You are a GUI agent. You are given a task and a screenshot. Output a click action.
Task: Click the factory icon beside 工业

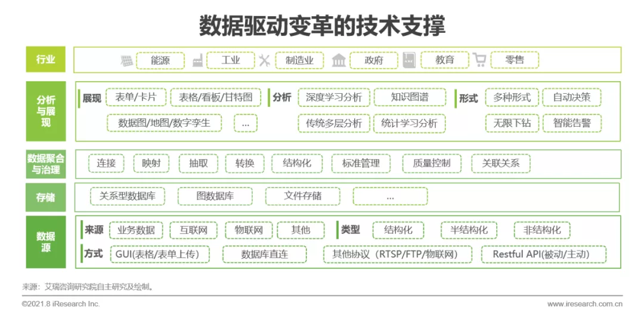[x=197, y=61]
